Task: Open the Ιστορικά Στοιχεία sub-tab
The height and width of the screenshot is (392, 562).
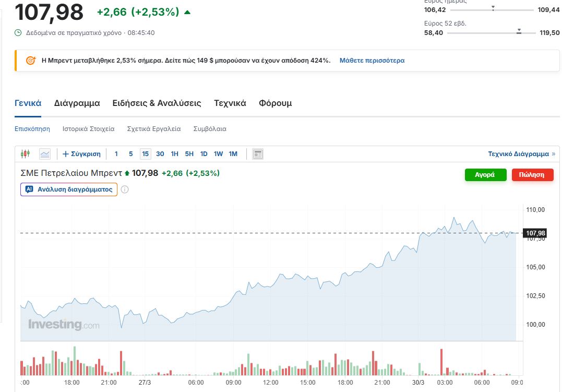Action: [x=88, y=129]
